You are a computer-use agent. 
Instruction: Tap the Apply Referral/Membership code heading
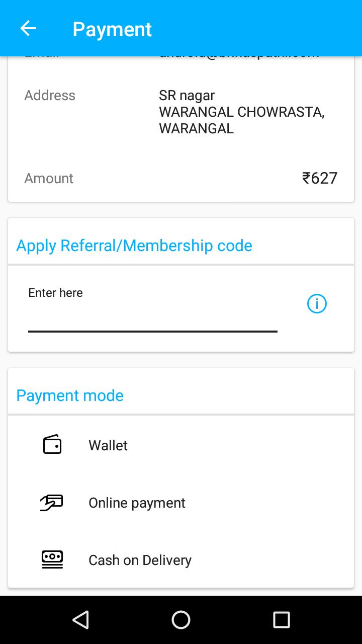click(x=134, y=246)
